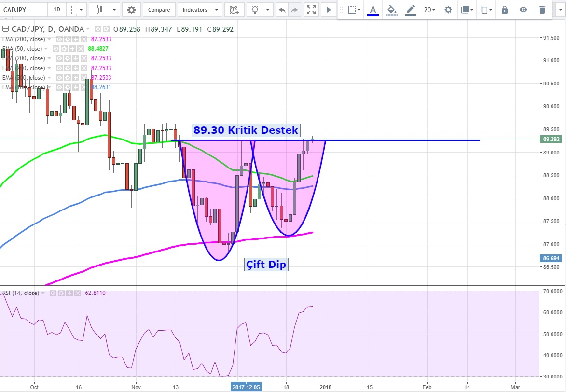This screenshot has height=392, width=566.
Task: Lock the selected drawing object
Action: pos(505,10)
